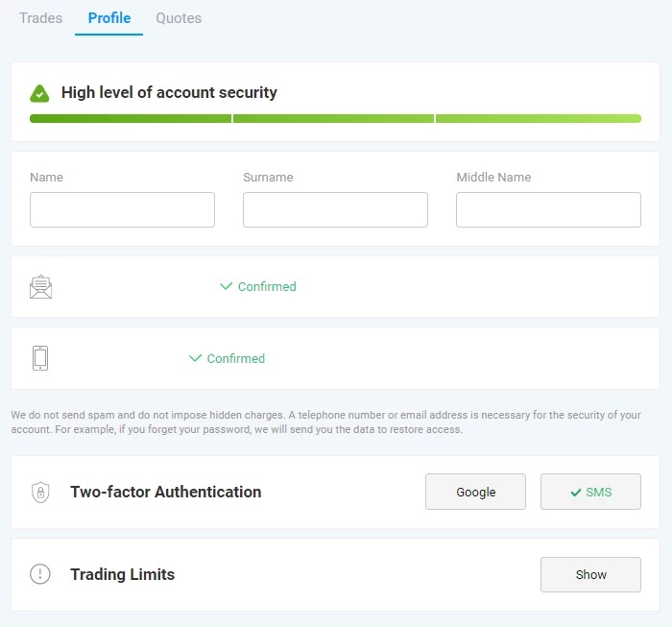Select the Middle Name text box
The image size is (672, 627).
click(548, 209)
